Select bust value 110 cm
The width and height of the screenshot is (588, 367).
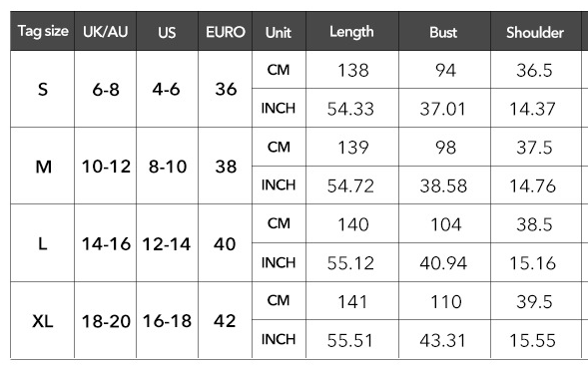point(444,301)
